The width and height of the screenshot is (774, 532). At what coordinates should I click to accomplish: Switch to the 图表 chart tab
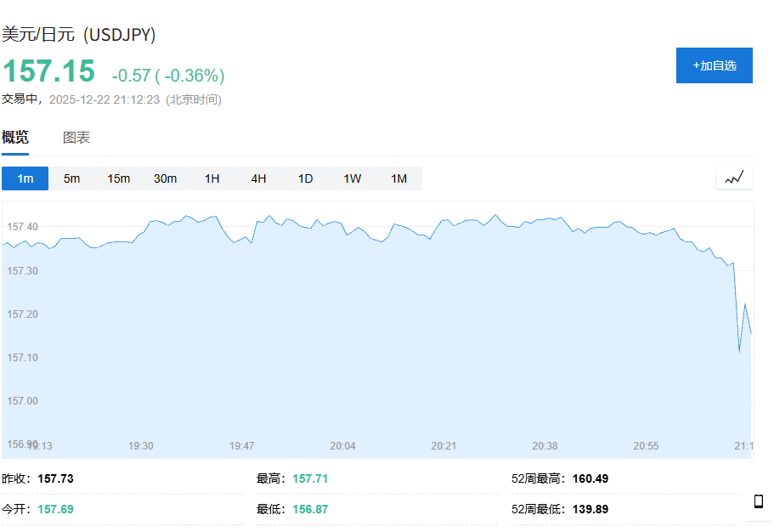click(x=76, y=138)
